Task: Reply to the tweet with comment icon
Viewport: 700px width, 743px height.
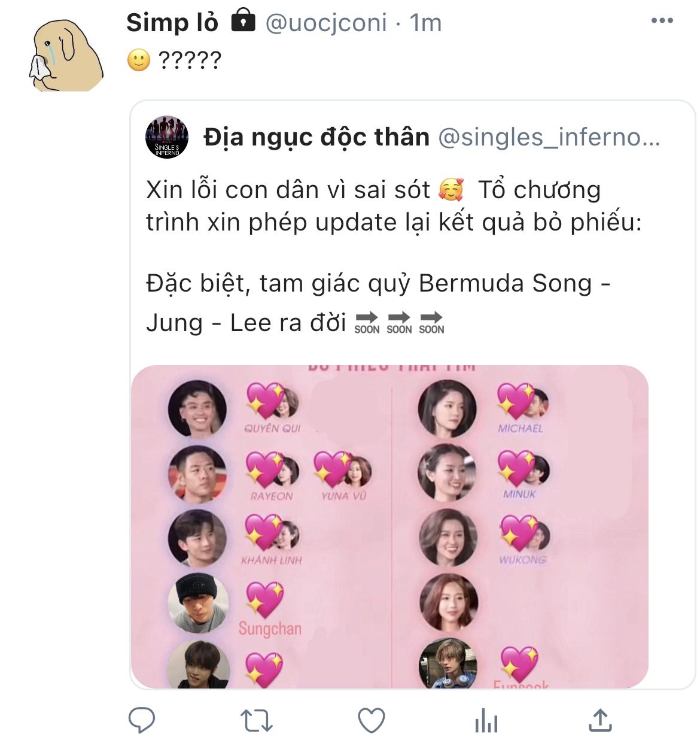Action: click(142, 720)
